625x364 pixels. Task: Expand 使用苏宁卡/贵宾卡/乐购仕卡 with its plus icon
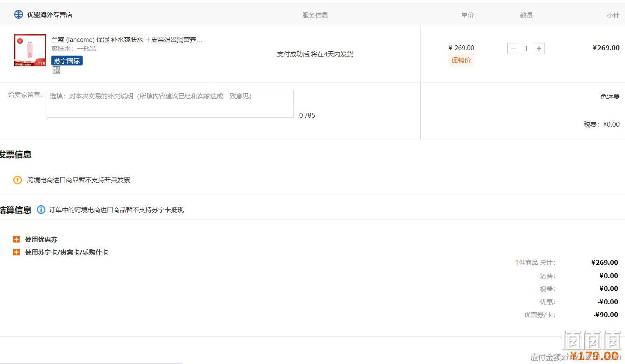pyautogui.click(x=17, y=252)
